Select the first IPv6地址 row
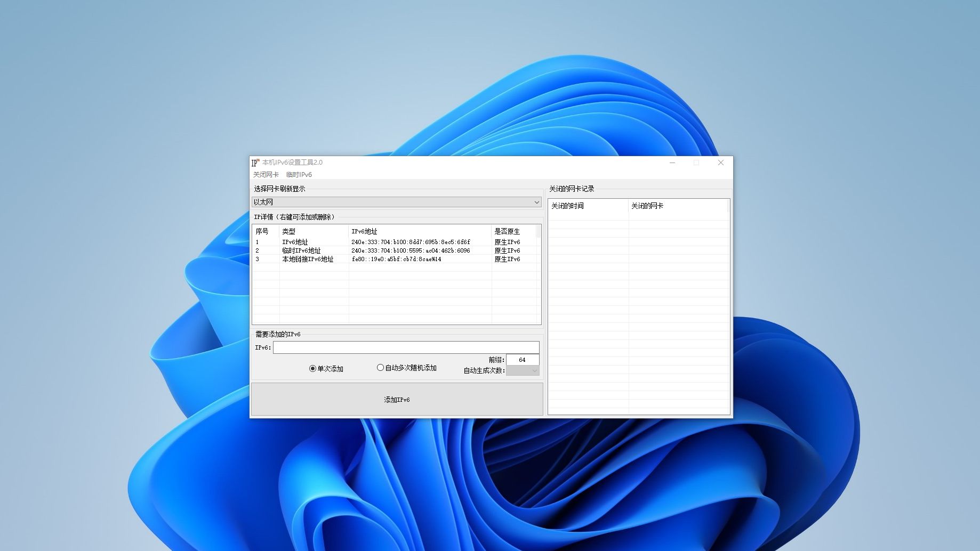Viewport: 980px width, 551px height. tap(373, 242)
